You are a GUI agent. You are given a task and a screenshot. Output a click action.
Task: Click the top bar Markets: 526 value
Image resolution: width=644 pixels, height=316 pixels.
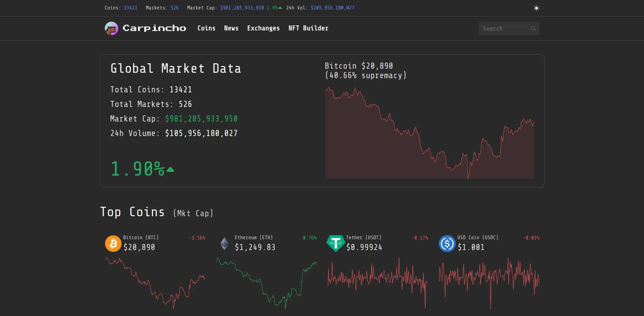click(174, 8)
